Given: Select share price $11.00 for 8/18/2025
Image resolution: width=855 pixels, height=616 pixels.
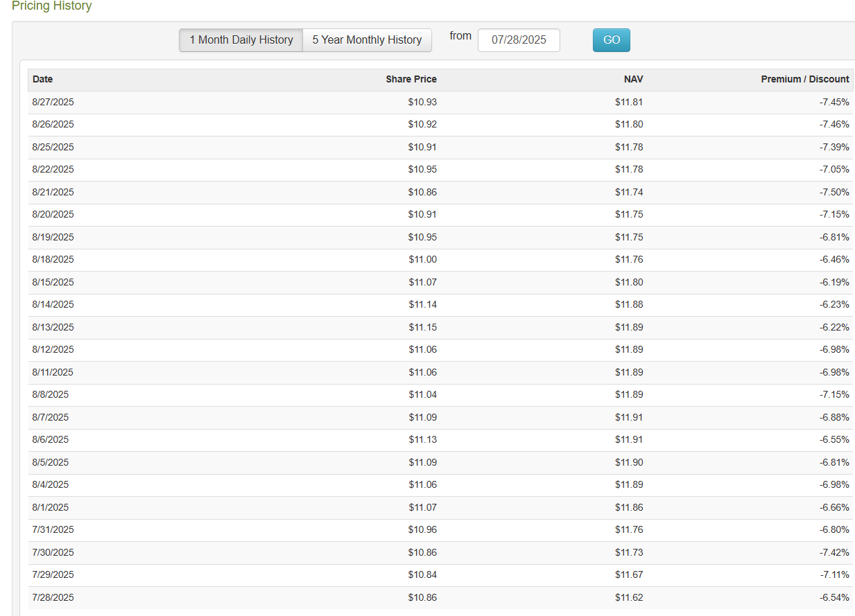Looking at the screenshot, I should coord(422,260).
